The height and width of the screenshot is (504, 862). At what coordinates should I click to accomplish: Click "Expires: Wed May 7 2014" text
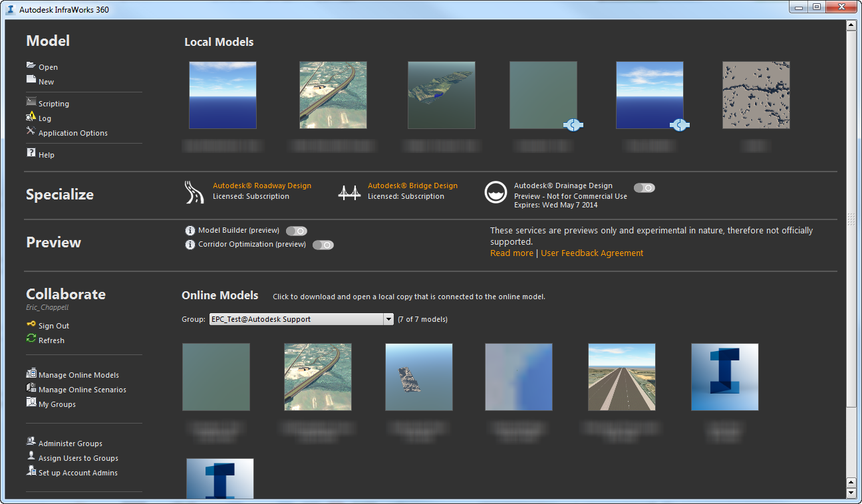pyautogui.click(x=555, y=205)
